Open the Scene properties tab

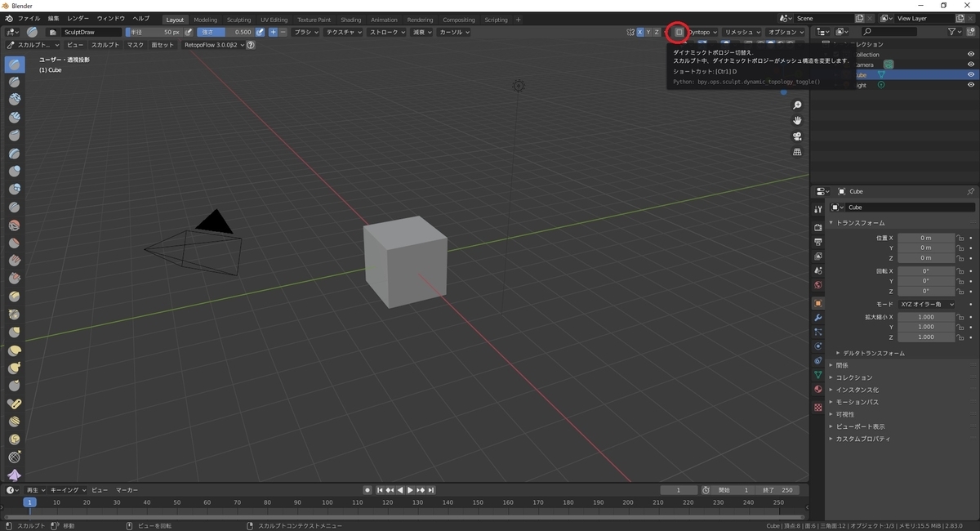tap(817, 270)
